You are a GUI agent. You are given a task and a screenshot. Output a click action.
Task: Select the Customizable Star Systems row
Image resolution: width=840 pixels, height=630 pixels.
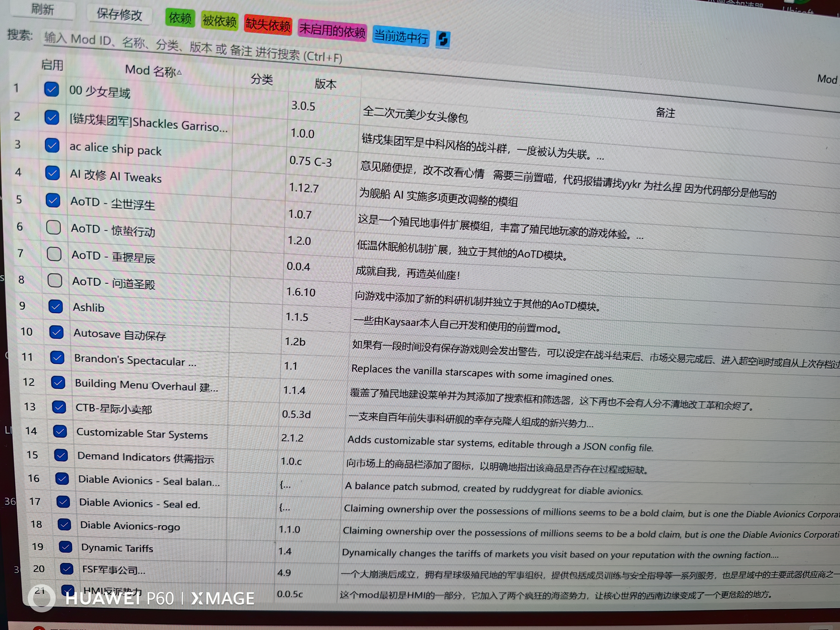142,434
